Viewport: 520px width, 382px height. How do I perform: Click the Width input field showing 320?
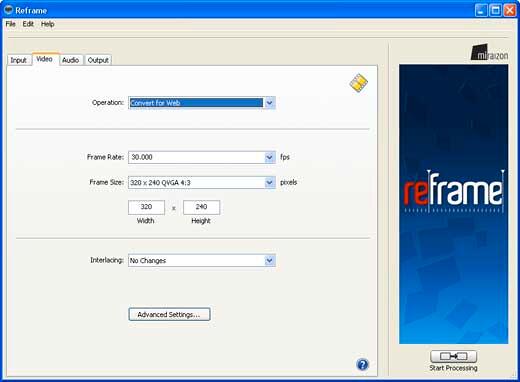146,207
